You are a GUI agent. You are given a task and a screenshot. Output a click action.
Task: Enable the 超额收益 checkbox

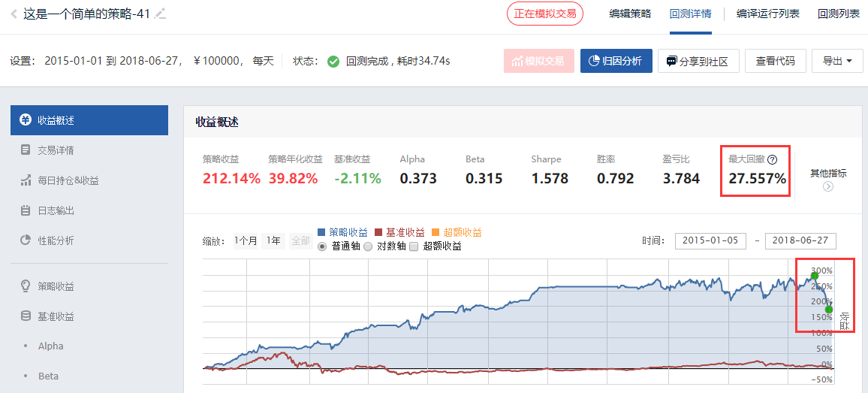(414, 246)
